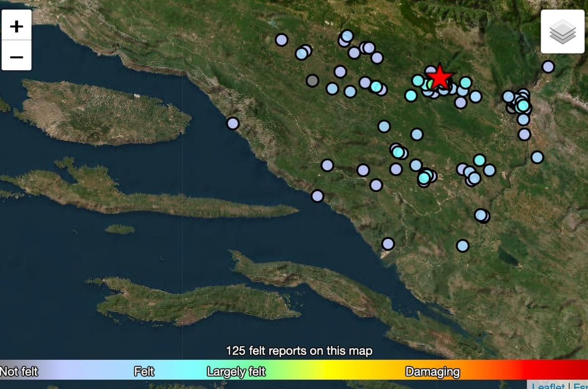Click the zoom out minus button
The height and width of the screenshot is (389, 588).
[17, 56]
